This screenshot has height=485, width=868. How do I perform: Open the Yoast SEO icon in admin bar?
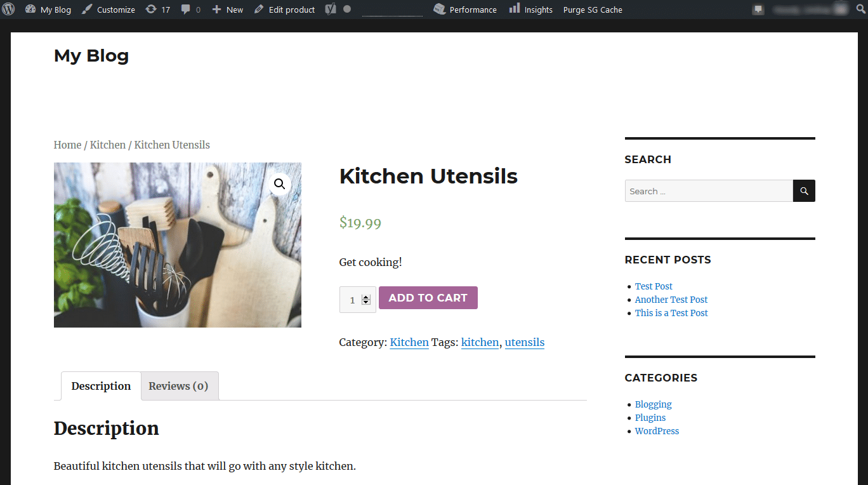329,9
